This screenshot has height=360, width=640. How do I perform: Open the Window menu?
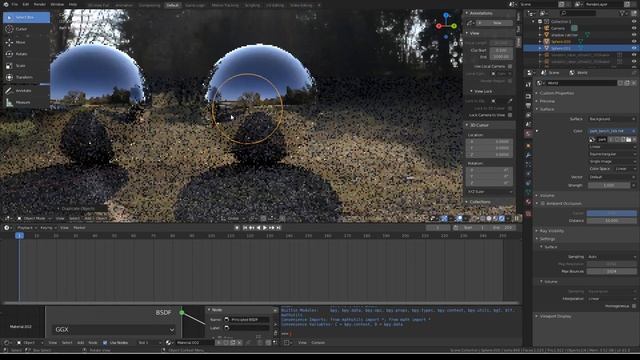57,4
